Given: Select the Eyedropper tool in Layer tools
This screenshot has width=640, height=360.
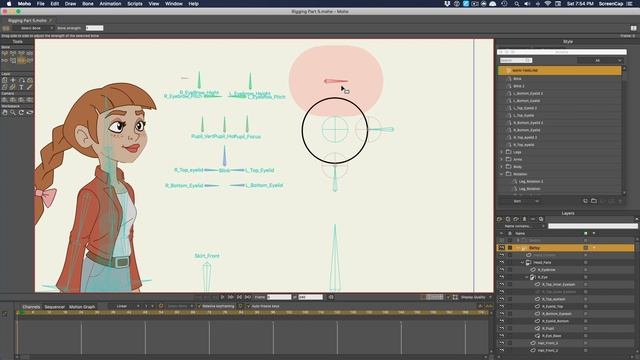Looking at the screenshot, I should coord(29,87).
